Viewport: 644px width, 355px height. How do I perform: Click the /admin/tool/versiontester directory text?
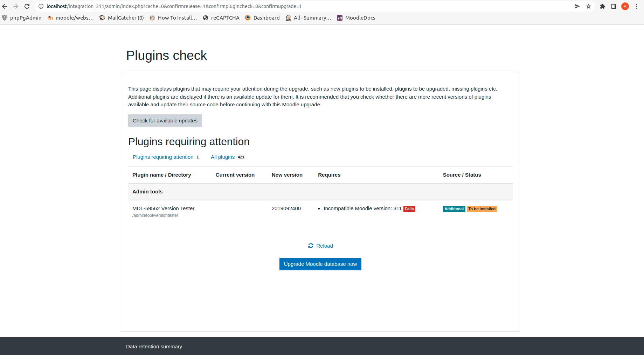(x=155, y=215)
